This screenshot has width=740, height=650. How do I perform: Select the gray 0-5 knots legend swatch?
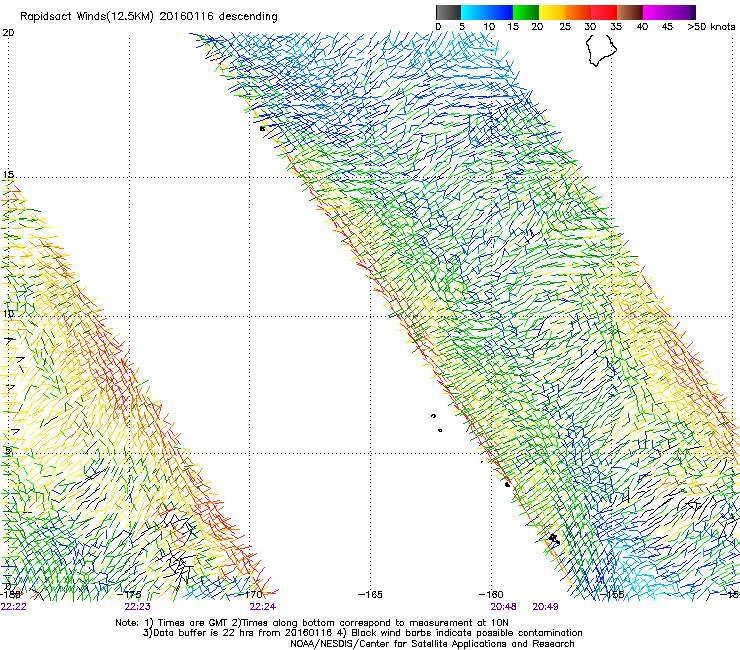448,12
